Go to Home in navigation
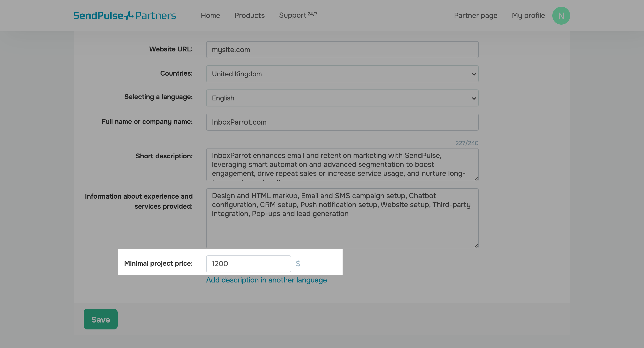The image size is (644, 348). click(210, 15)
